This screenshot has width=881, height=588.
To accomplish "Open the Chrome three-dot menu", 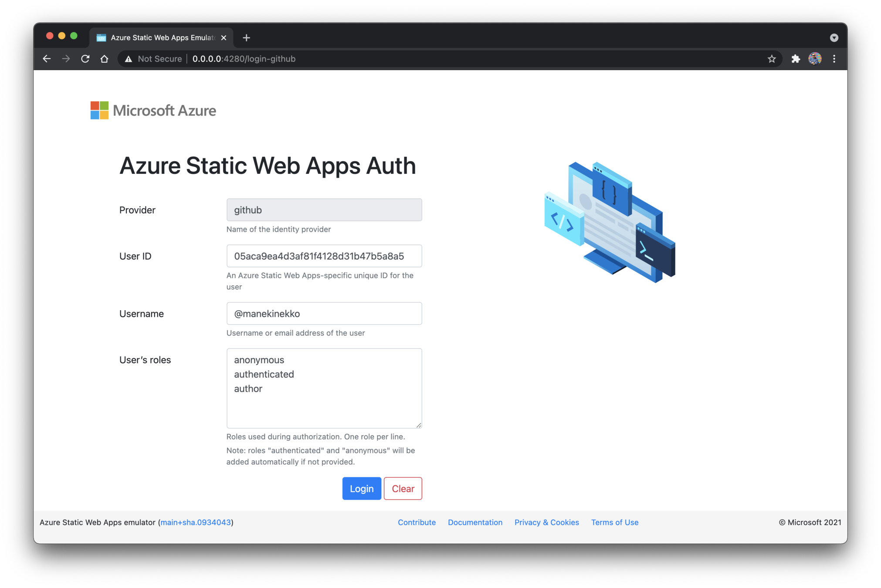I will (x=834, y=59).
